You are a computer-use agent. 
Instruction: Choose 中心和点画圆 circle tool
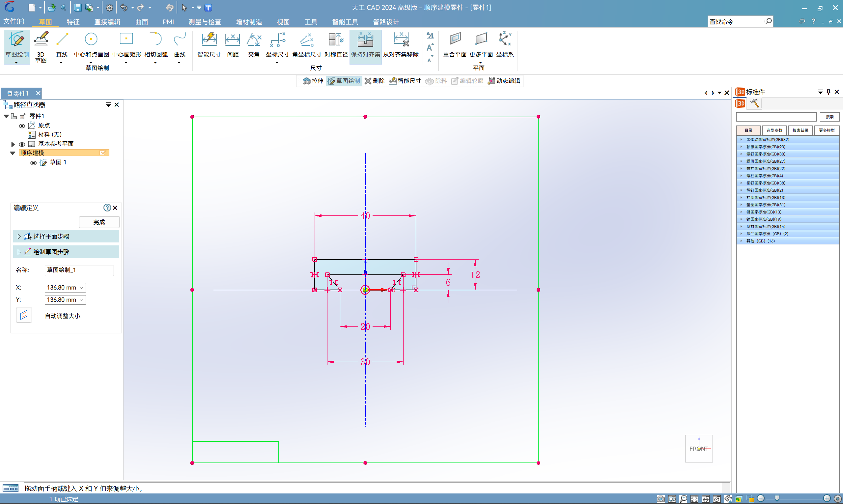[91, 47]
